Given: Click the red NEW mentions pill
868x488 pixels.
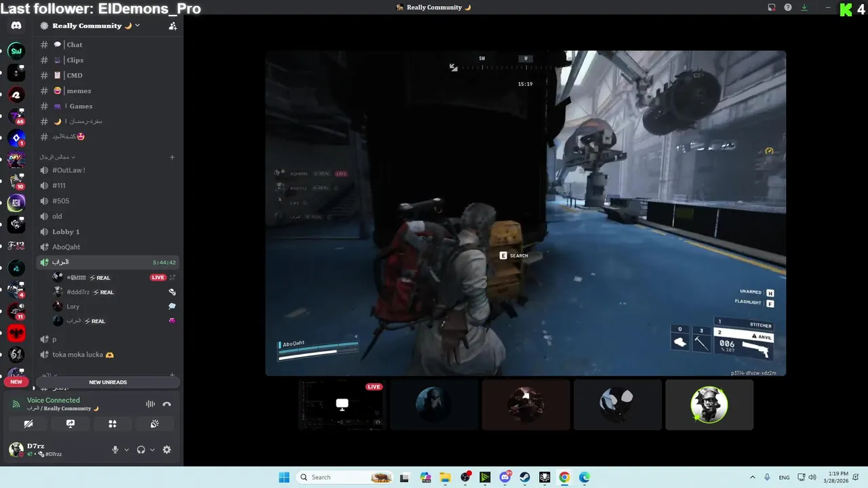Looking at the screenshot, I should pos(16,382).
